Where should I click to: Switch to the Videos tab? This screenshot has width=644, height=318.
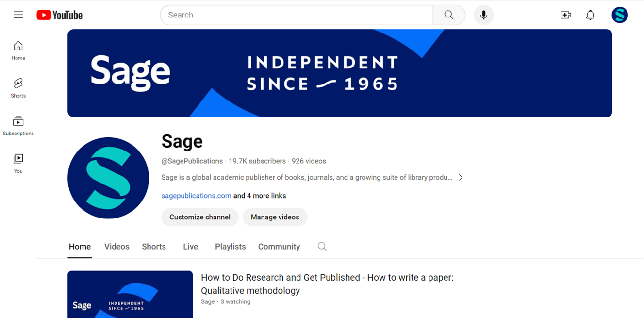point(117,247)
